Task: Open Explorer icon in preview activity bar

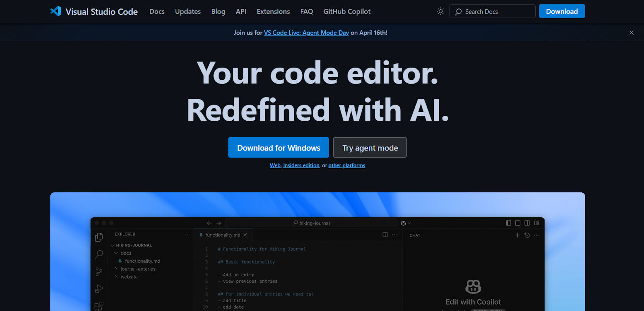Action: (x=99, y=237)
